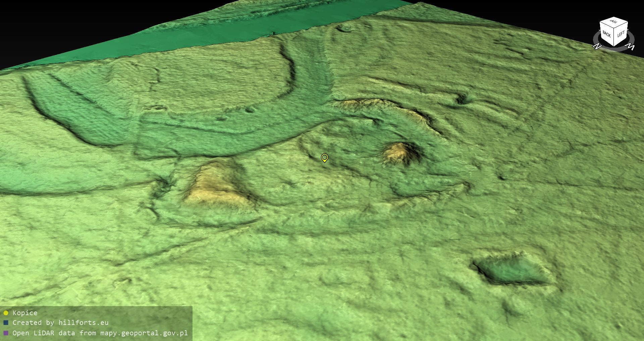Open the LiDAR data geoportal link

click(100, 333)
